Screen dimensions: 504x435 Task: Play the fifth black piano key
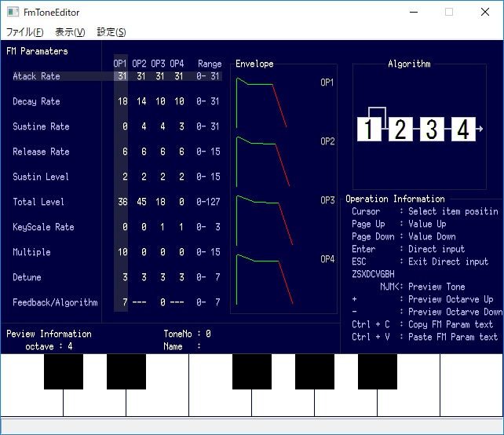point(378,371)
